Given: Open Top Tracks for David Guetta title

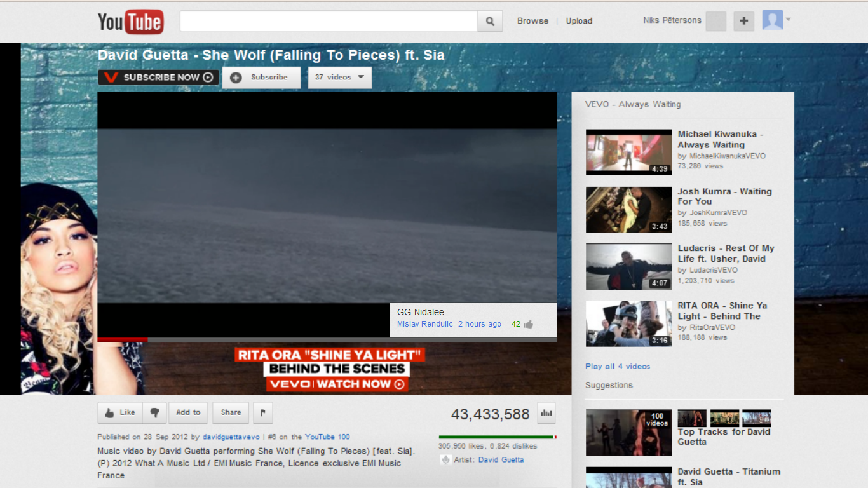Looking at the screenshot, I should [x=724, y=437].
